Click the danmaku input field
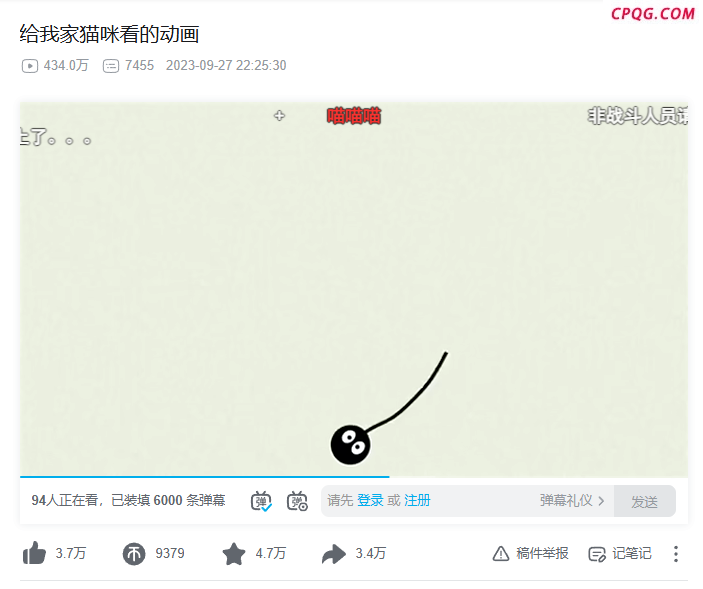Image resolution: width=703 pixels, height=589 pixels. pos(468,501)
